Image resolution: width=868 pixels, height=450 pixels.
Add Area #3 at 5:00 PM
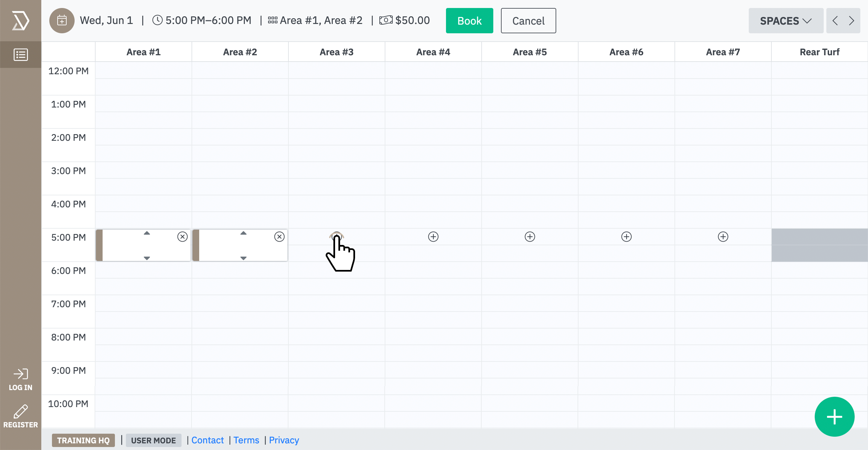coord(337,236)
